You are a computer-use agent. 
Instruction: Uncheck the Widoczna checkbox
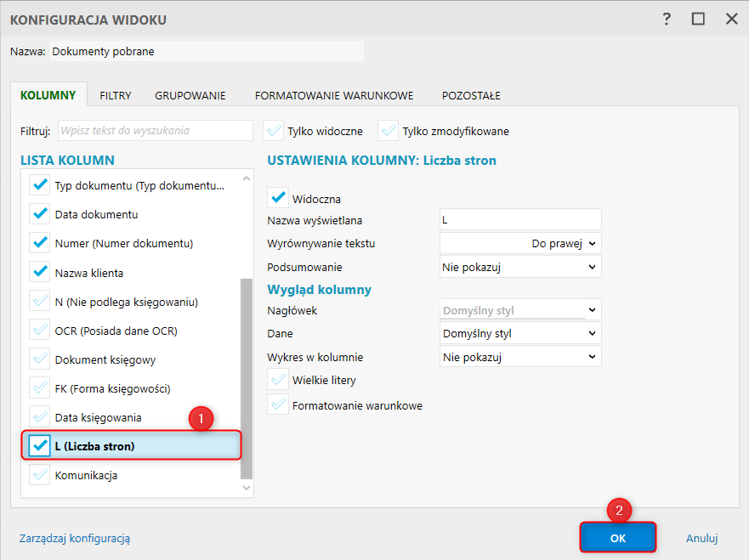click(278, 198)
